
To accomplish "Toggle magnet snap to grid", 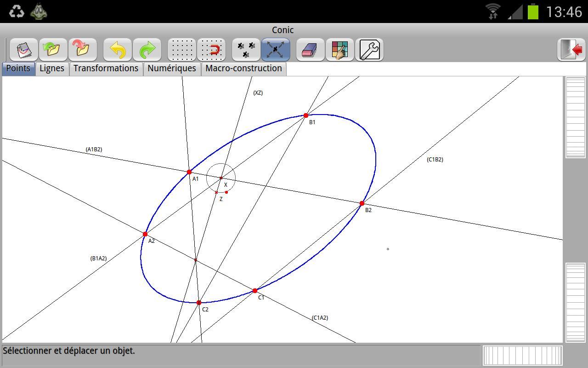I will tap(211, 50).
